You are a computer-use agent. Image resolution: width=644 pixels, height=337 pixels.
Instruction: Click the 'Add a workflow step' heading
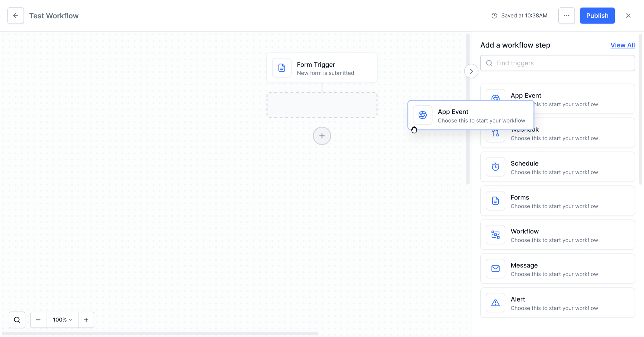(x=515, y=45)
